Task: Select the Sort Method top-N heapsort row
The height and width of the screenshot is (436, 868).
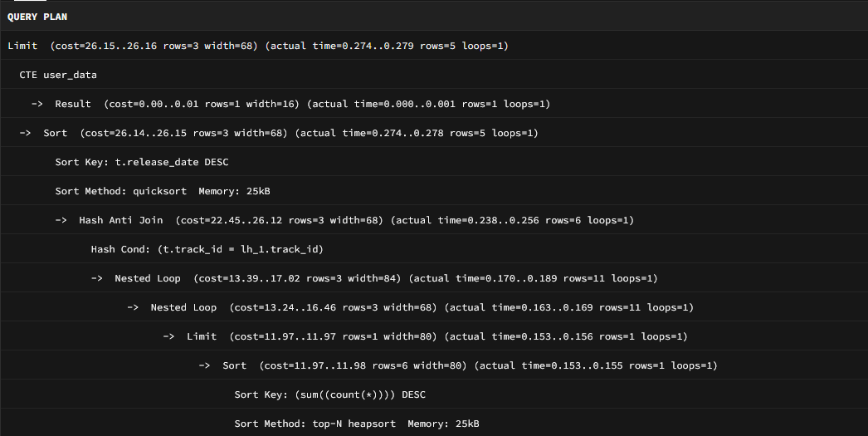Action: (357, 424)
